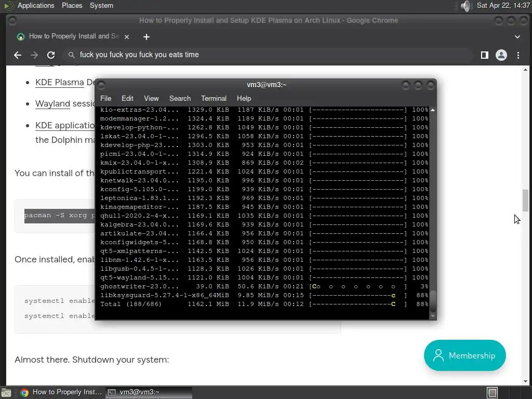Follow the KDE Plasma link

point(59,83)
